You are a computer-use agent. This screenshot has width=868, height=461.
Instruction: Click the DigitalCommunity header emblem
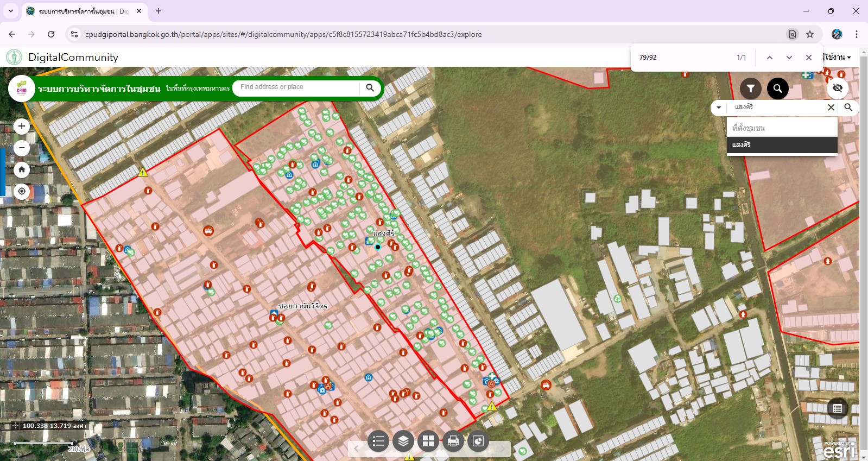(x=14, y=57)
